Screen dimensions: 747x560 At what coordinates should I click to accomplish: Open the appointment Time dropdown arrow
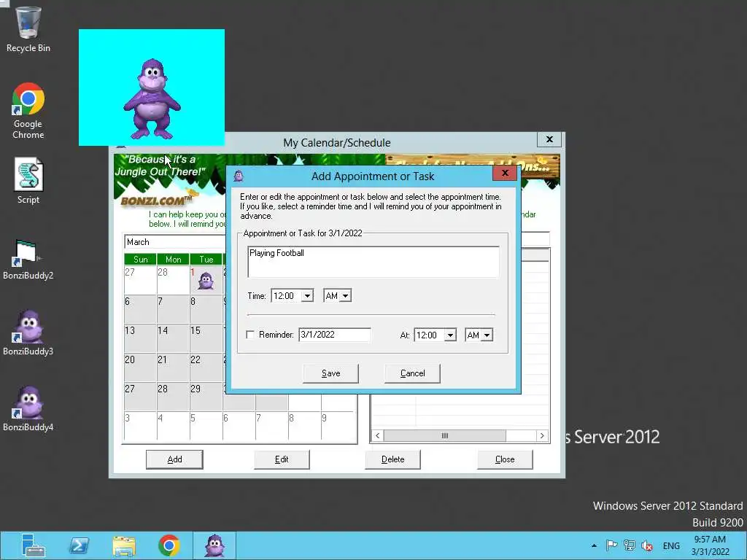(x=307, y=296)
